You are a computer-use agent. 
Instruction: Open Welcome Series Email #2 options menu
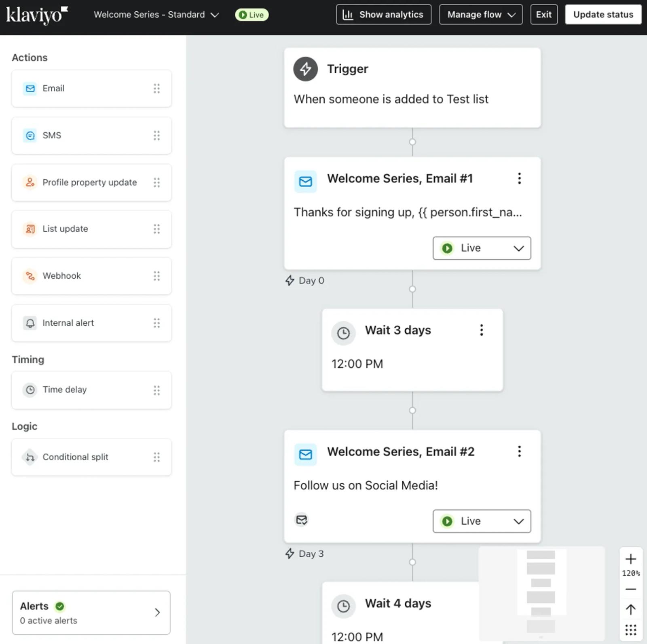tap(519, 451)
